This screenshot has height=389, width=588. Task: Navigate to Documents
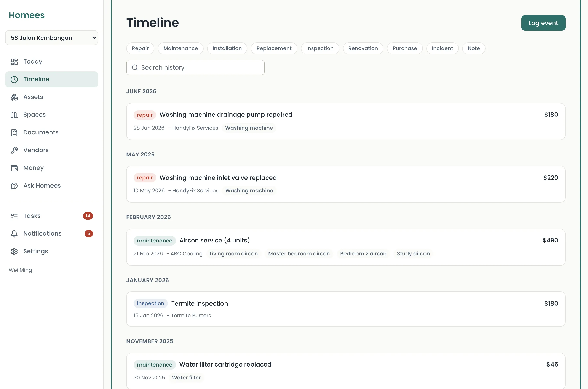pos(52,132)
